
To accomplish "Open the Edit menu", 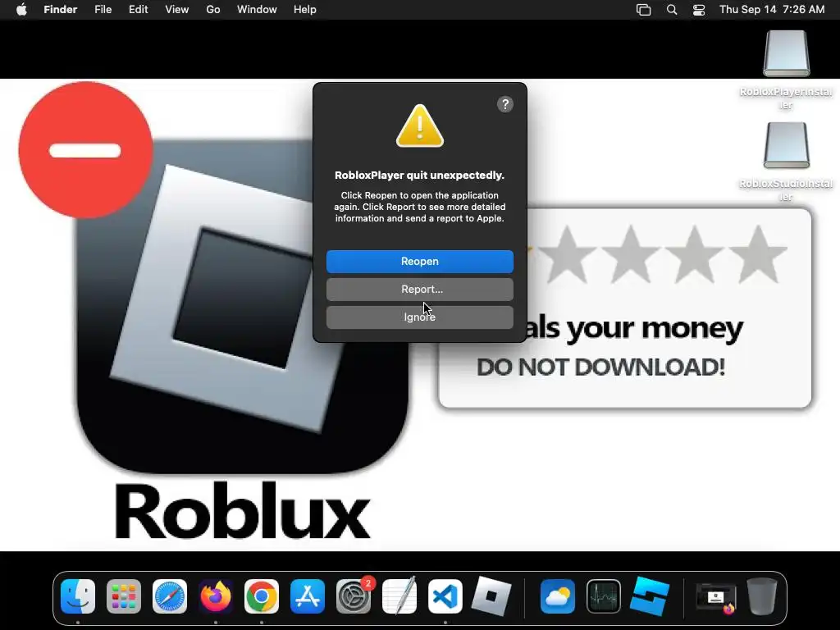I will point(138,10).
